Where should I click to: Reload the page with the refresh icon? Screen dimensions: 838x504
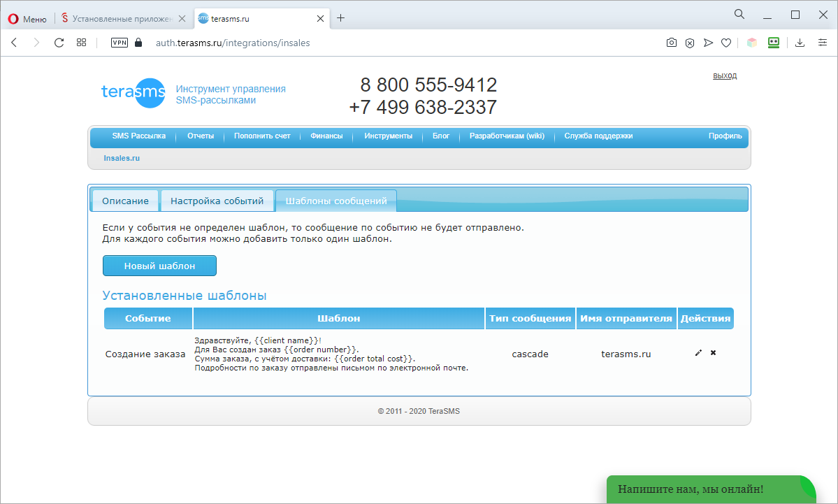click(59, 43)
